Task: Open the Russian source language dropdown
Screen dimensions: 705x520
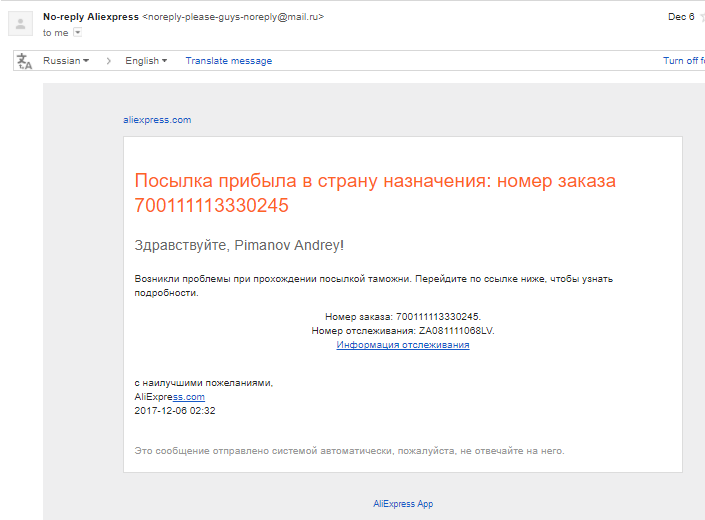Action: 66,61
